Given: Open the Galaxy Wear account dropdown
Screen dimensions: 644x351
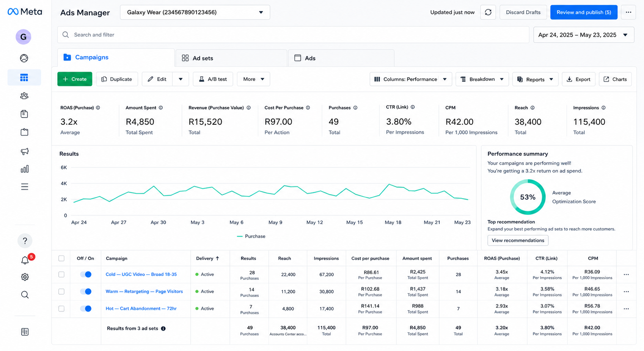Looking at the screenshot, I should pyautogui.click(x=195, y=13).
